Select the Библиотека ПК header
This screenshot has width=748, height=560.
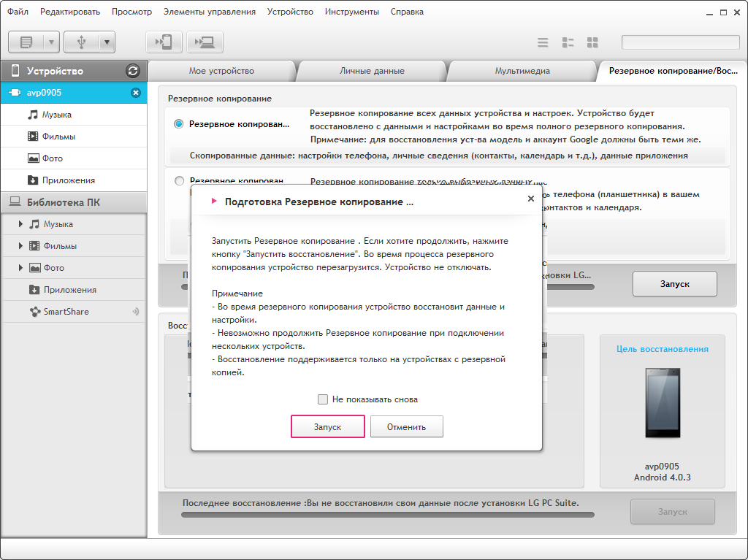pyautogui.click(x=74, y=202)
